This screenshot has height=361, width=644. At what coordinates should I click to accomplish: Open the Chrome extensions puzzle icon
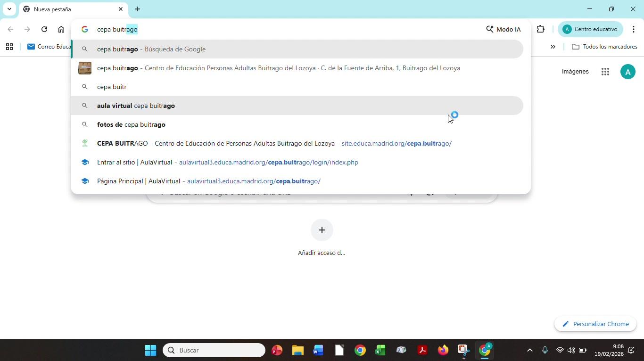coord(541,29)
